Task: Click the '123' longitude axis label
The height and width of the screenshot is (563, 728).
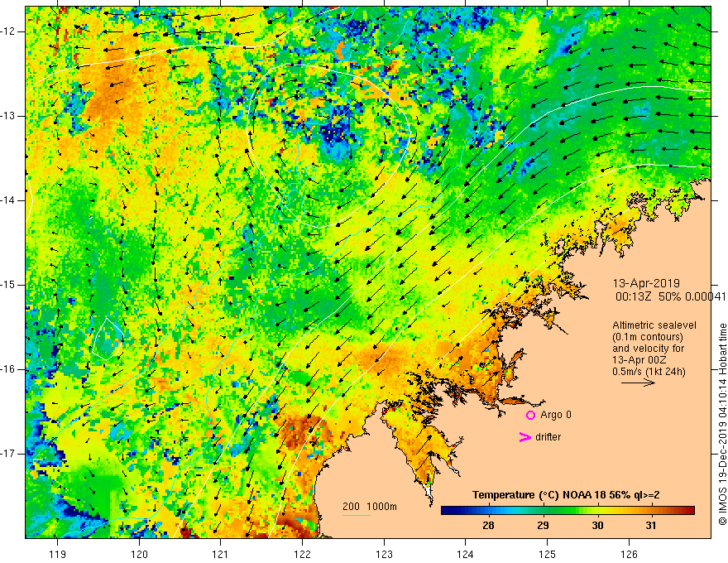Action: [384, 554]
